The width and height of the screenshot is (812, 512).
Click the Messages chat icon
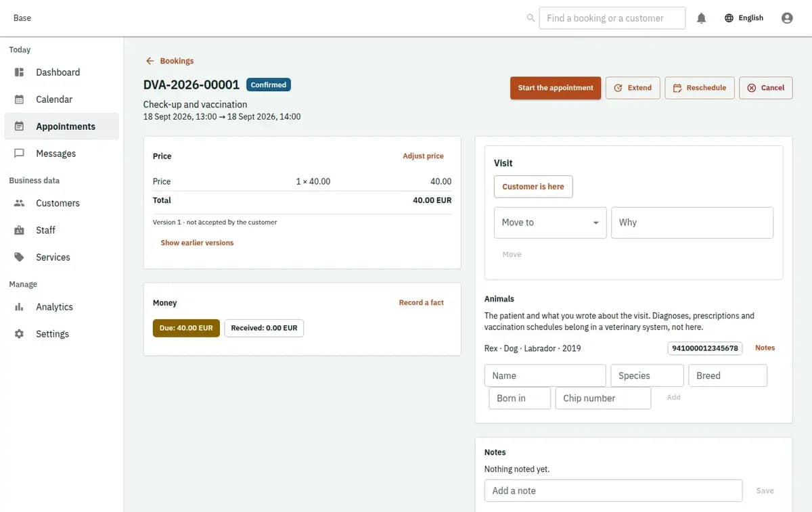[20, 154]
